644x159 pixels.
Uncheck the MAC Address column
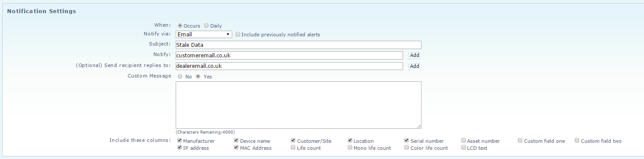click(237, 148)
